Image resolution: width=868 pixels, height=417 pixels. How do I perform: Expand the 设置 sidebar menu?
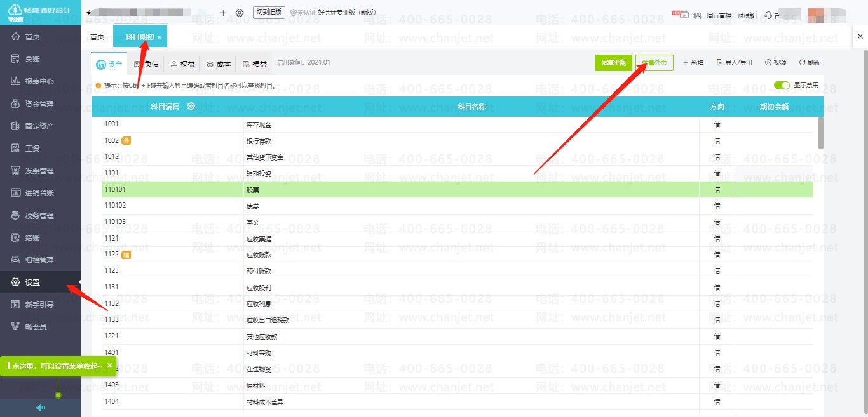pos(32,282)
